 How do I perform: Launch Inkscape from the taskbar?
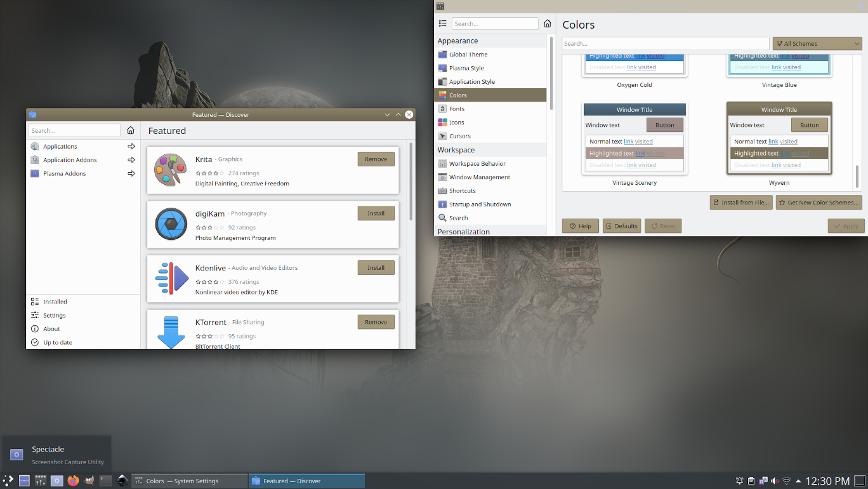point(122,481)
